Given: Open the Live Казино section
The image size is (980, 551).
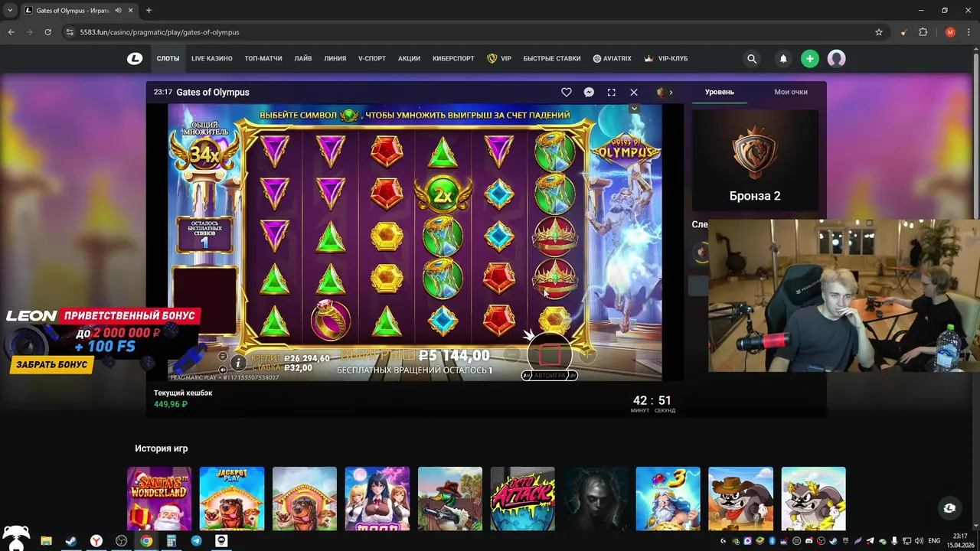Looking at the screenshot, I should tap(211, 58).
